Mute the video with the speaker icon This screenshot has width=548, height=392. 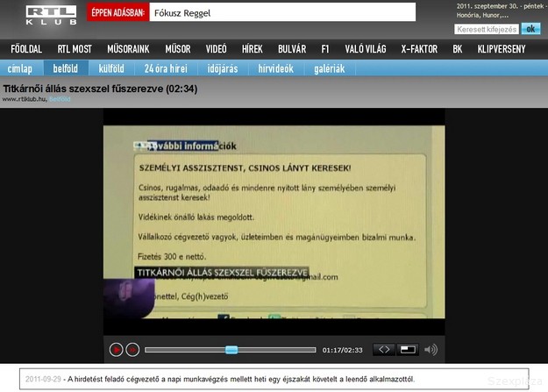431,349
